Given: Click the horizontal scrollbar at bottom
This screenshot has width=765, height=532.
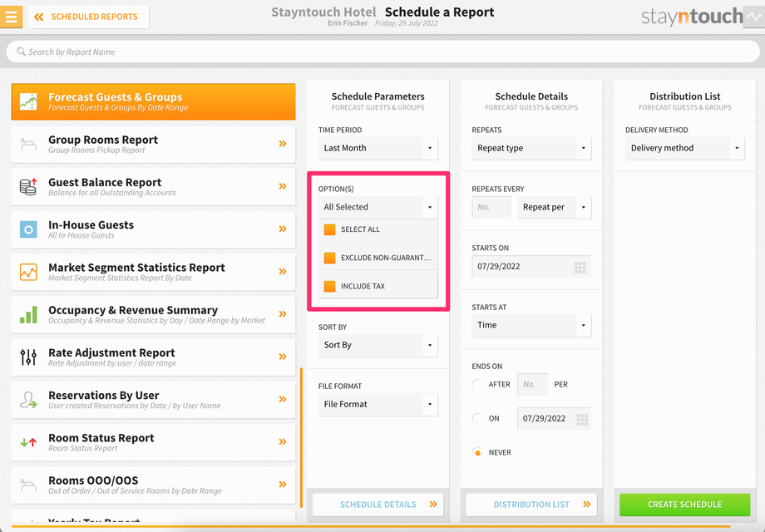Looking at the screenshot, I should pyautogui.click(x=371, y=527).
